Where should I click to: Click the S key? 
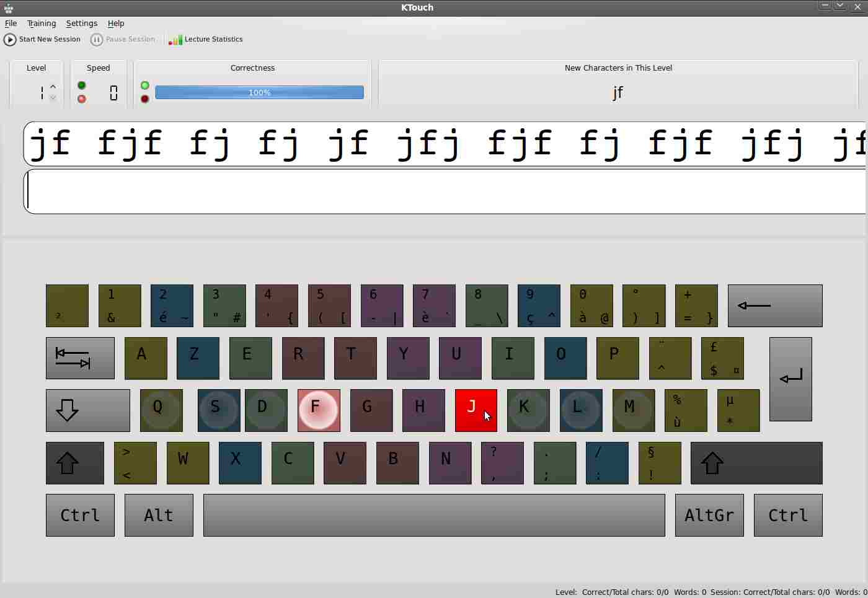[x=218, y=410]
